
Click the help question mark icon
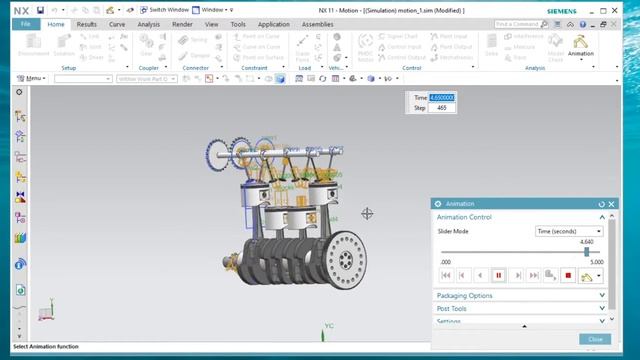582,24
